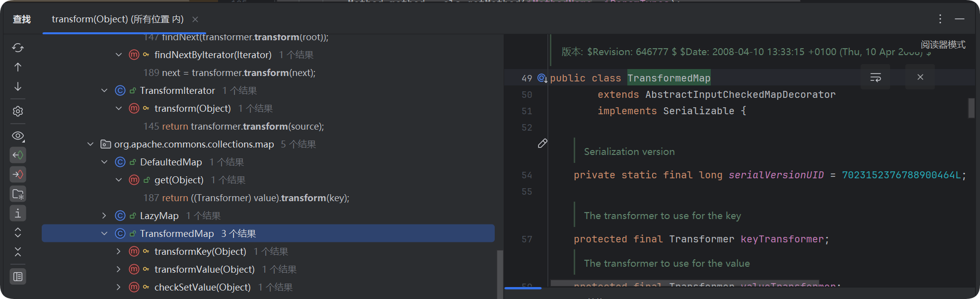Image resolution: width=980 pixels, height=299 pixels.
Task: Click transformValue(Object) method row
Action: [x=268, y=269]
